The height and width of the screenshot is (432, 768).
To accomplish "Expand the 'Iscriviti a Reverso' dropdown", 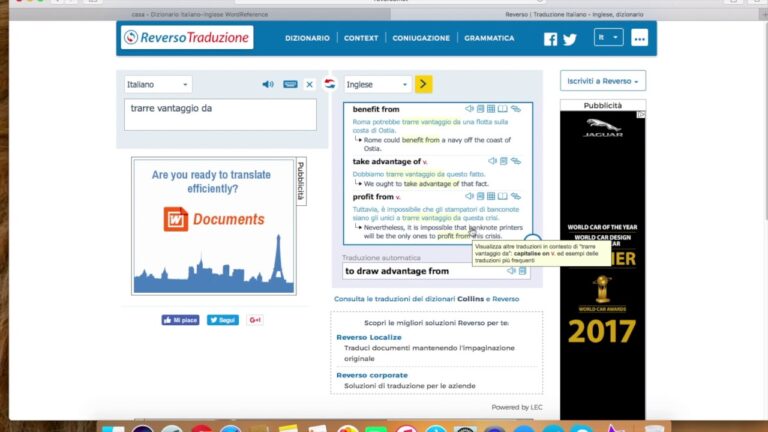I will [603, 81].
